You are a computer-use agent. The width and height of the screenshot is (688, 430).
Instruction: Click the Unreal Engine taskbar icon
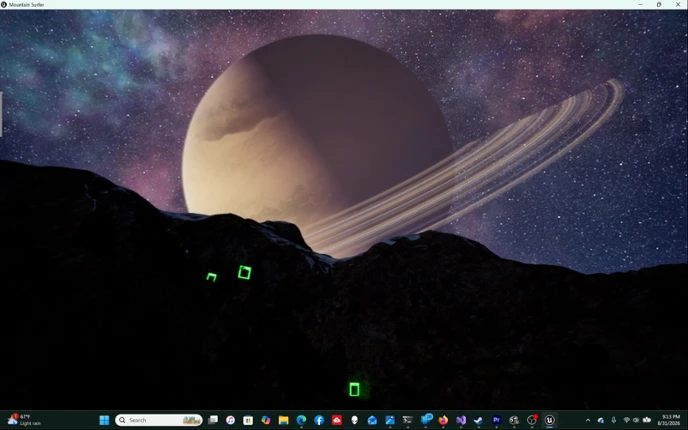point(549,420)
